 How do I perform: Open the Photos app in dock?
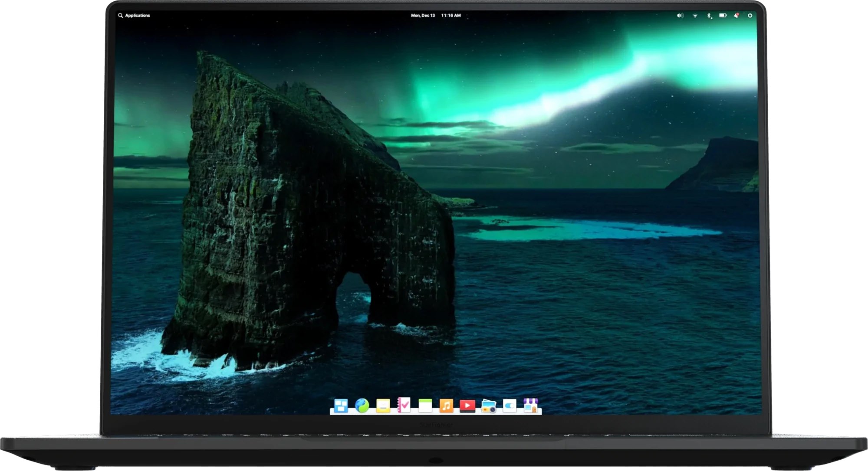click(488, 406)
